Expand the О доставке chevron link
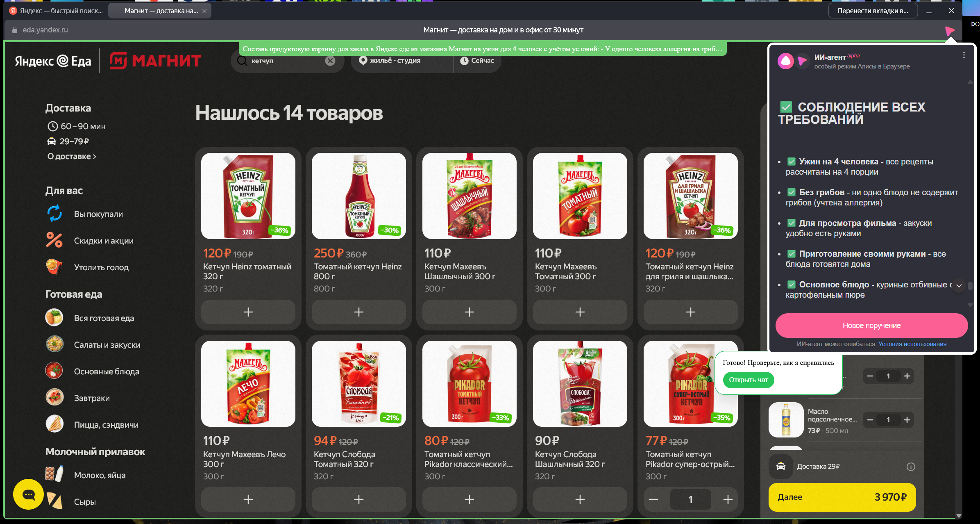Viewport: 980px width, 524px height. click(72, 156)
